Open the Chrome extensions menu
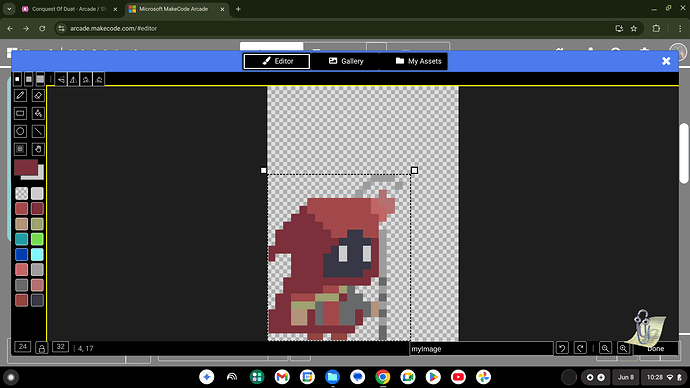 (x=656, y=29)
